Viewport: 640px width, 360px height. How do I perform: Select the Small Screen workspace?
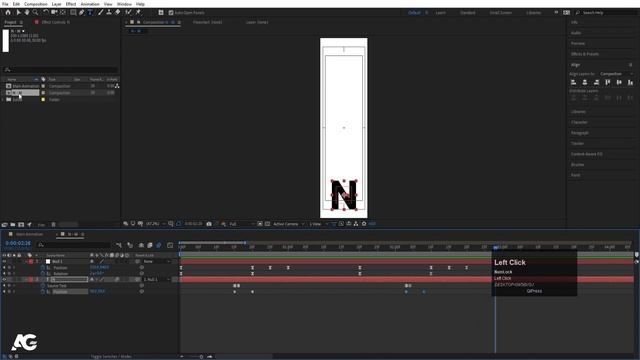click(x=500, y=13)
